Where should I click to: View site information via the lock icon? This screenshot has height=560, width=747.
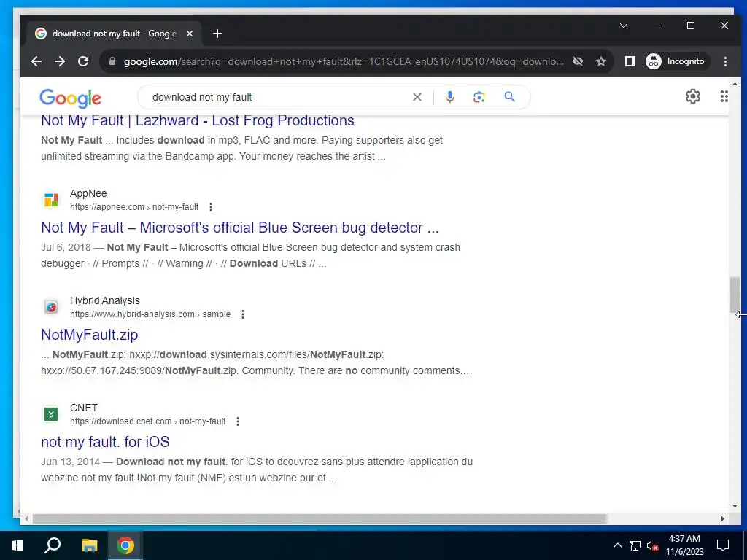(112, 61)
